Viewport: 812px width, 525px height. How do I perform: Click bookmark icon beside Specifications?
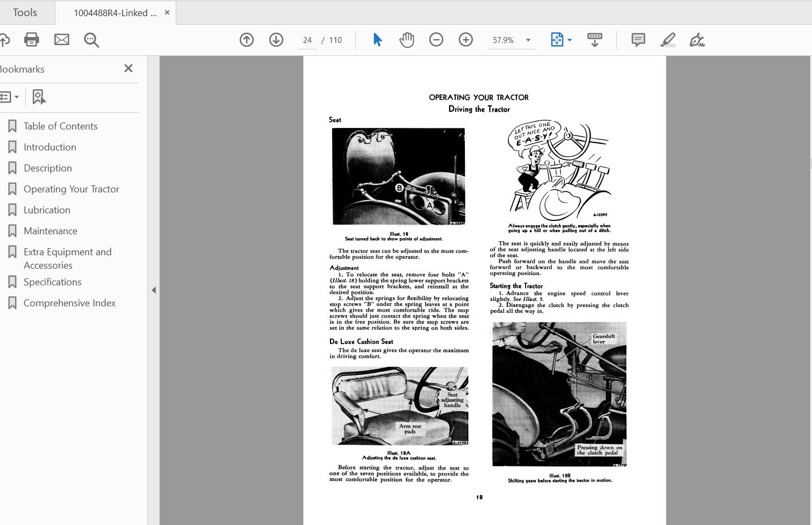(x=12, y=282)
